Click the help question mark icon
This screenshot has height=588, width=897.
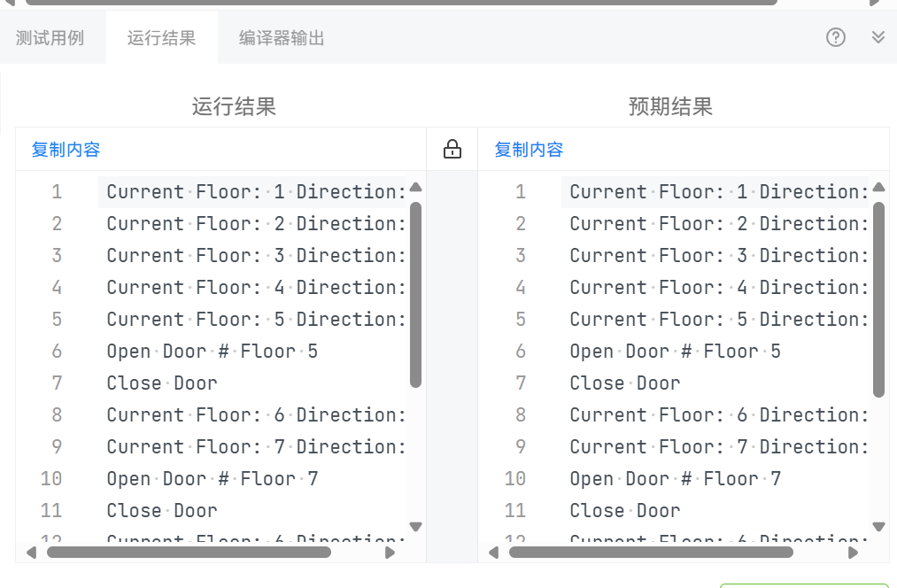[x=835, y=37]
